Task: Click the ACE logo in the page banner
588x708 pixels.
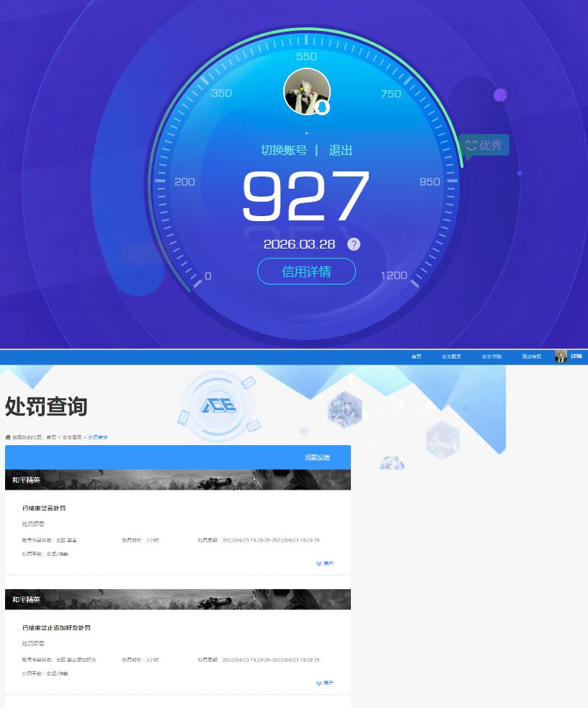Action: tap(217, 405)
